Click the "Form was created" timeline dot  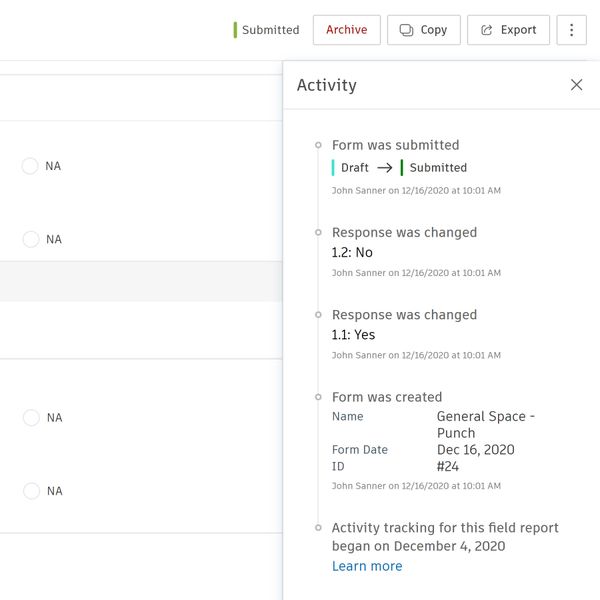[x=318, y=397]
